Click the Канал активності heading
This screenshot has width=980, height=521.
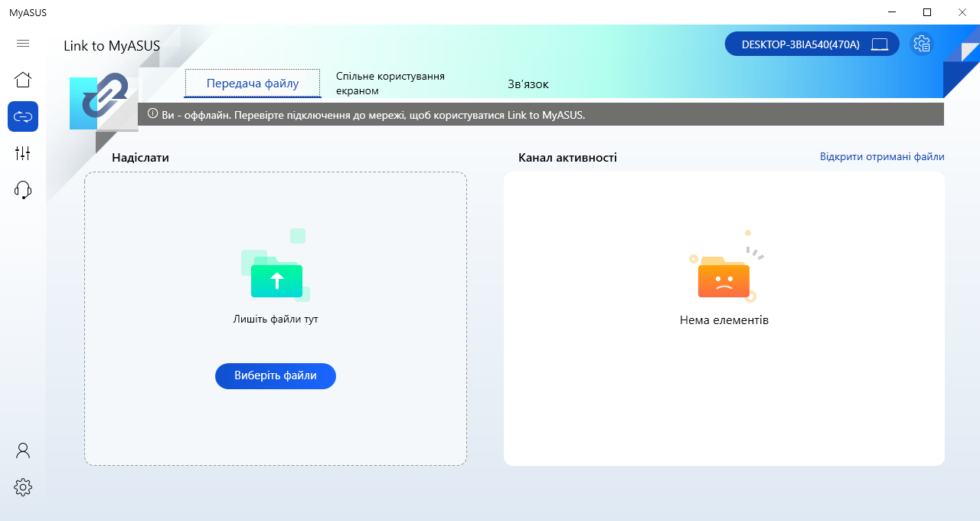[x=567, y=157]
